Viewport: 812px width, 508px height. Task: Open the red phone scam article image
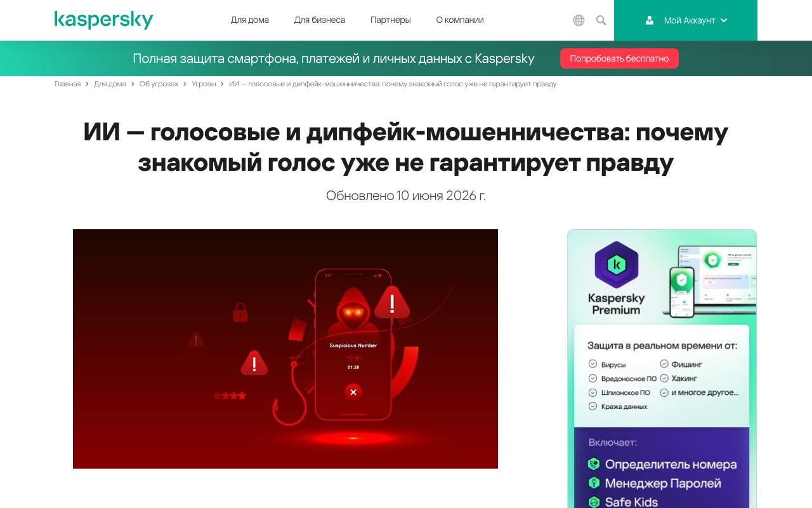click(x=285, y=349)
